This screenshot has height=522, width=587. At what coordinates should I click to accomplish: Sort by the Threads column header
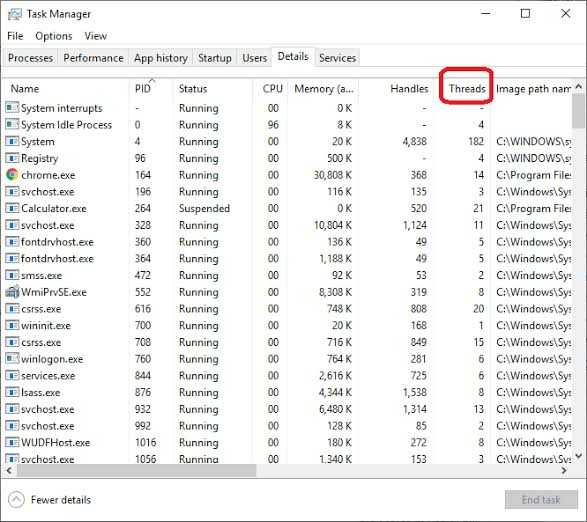(x=467, y=89)
